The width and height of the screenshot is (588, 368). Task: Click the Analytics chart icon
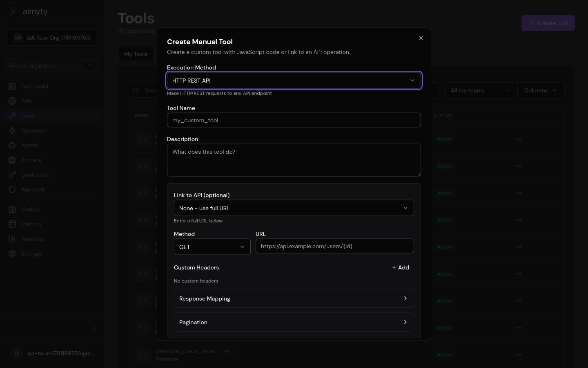(x=12, y=239)
